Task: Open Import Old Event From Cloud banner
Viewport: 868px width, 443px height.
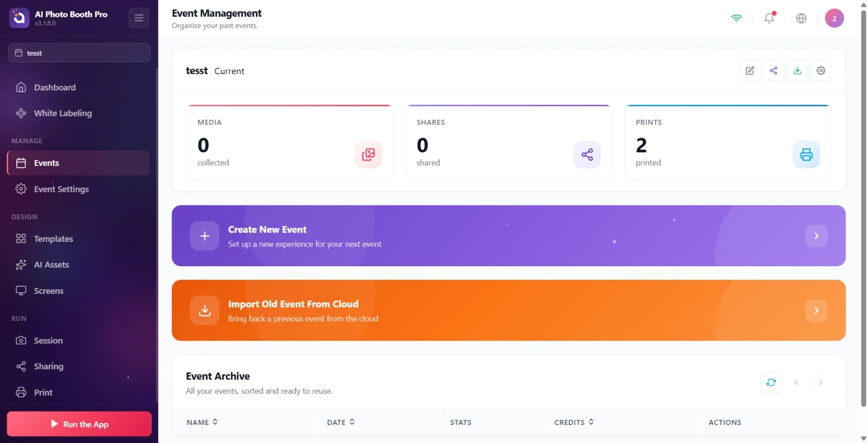Action: pos(509,310)
